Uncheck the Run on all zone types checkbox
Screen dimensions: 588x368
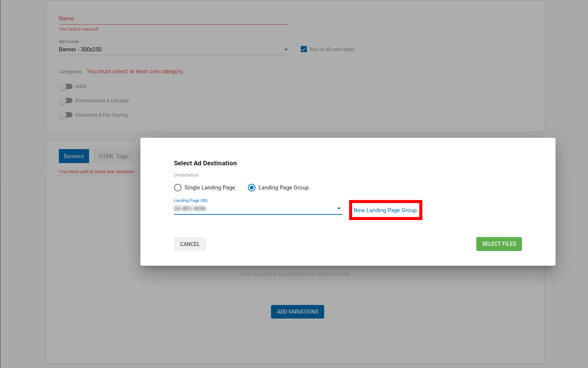tap(303, 49)
